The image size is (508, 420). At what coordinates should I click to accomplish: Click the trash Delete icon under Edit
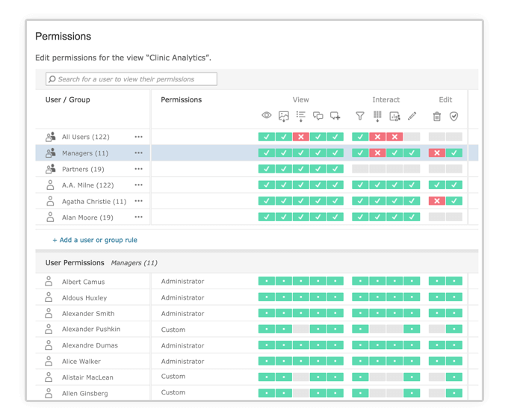pyautogui.click(x=437, y=117)
